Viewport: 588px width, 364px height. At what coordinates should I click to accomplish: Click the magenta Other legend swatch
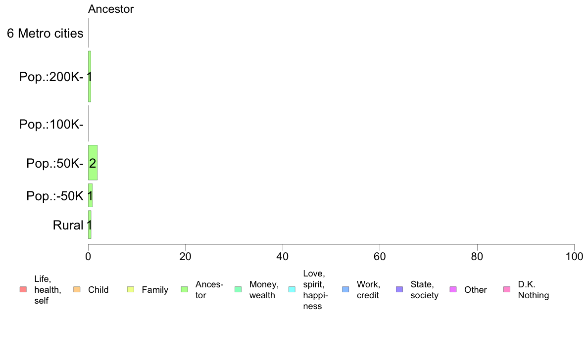pyautogui.click(x=453, y=289)
